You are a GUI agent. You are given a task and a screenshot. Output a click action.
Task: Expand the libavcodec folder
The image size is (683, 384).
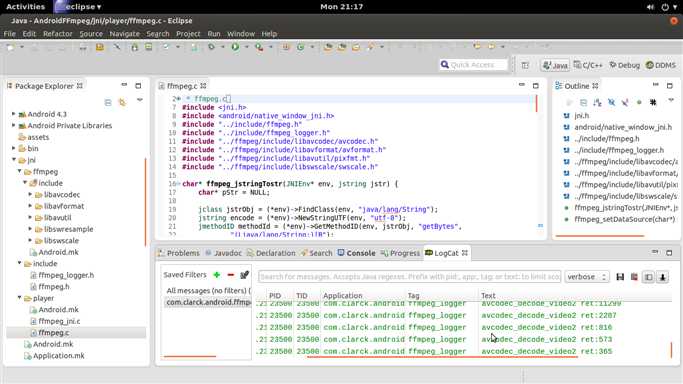(30, 194)
